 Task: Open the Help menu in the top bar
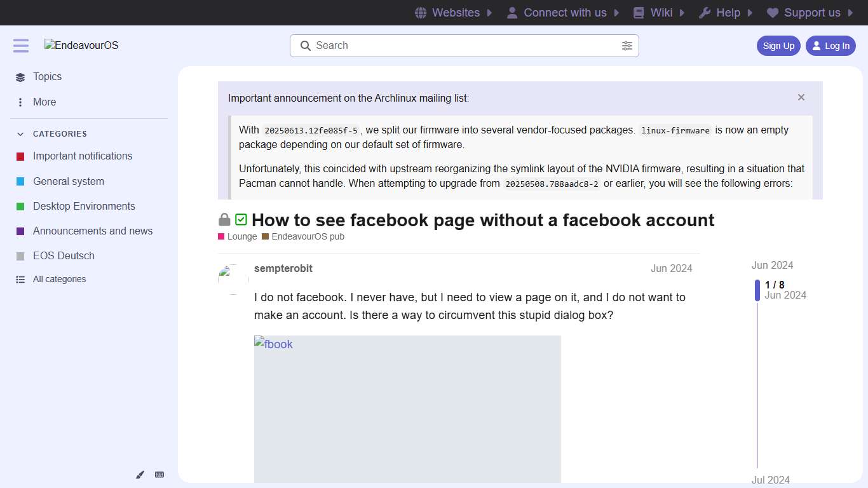(x=726, y=13)
